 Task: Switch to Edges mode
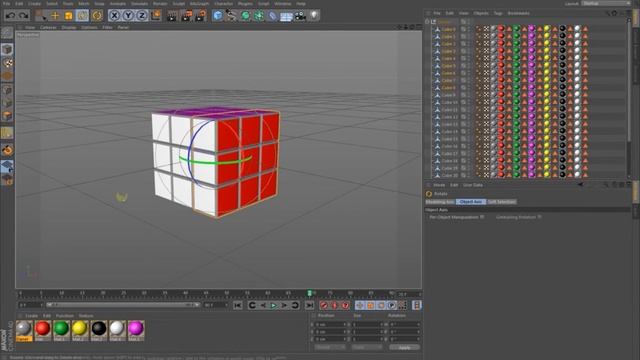click(x=7, y=103)
